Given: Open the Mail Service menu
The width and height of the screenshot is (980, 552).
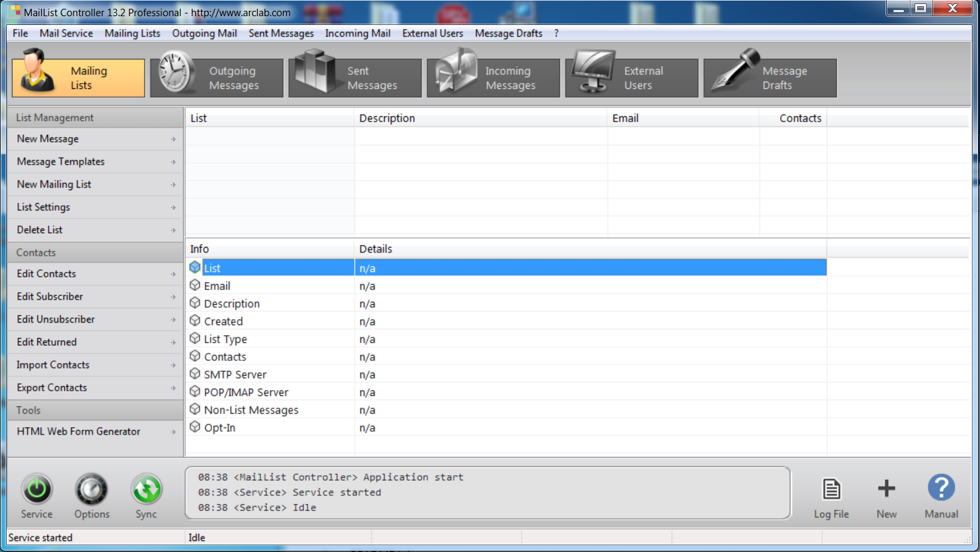Looking at the screenshot, I should click(66, 33).
